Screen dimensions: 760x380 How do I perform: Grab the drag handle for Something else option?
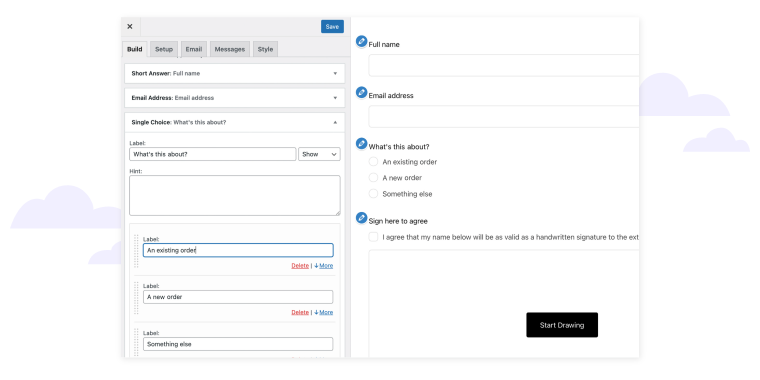pyautogui.click(x=136, y=342)
